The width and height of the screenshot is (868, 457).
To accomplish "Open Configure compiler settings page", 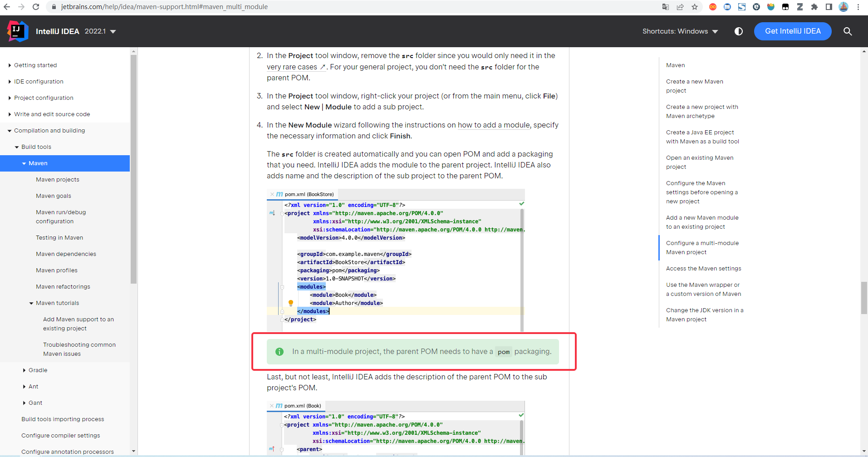I will pos(61,436).
